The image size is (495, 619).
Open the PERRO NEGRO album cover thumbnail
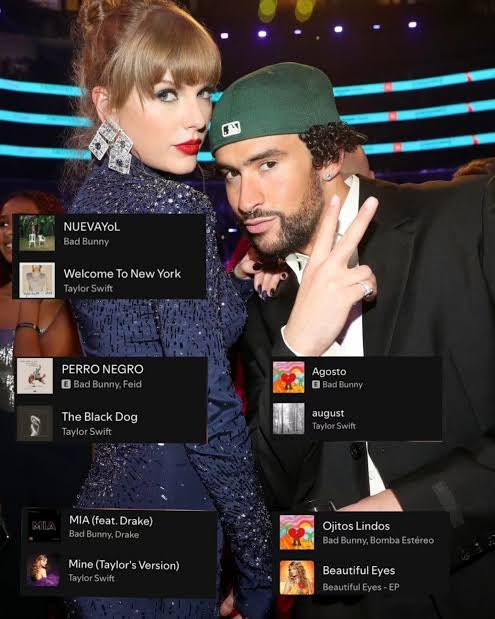pyautogui.click(x=35, y=376)
